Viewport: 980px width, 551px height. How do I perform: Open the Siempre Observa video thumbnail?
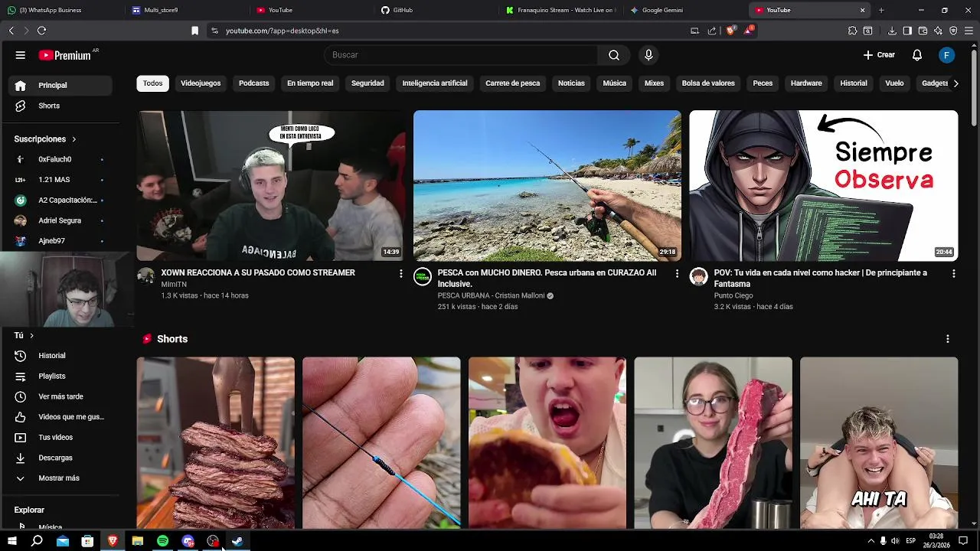pyautogui.click(x=823, y=186)
